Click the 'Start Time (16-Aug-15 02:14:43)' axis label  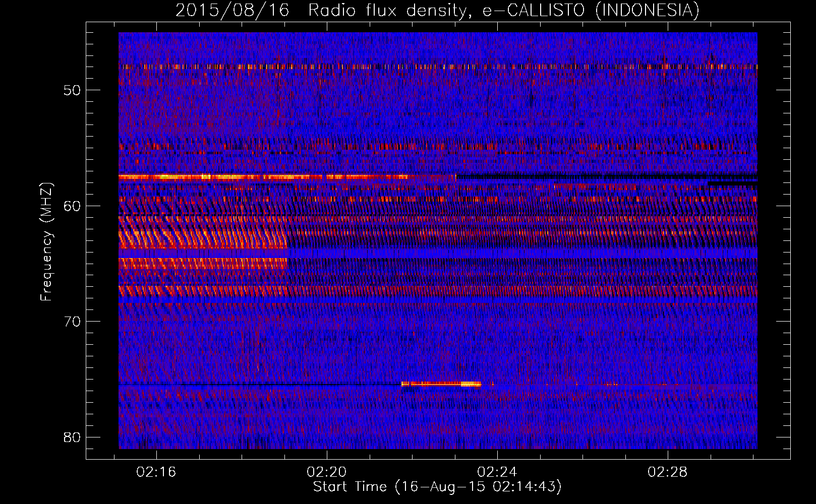click(x=437, y=487)
